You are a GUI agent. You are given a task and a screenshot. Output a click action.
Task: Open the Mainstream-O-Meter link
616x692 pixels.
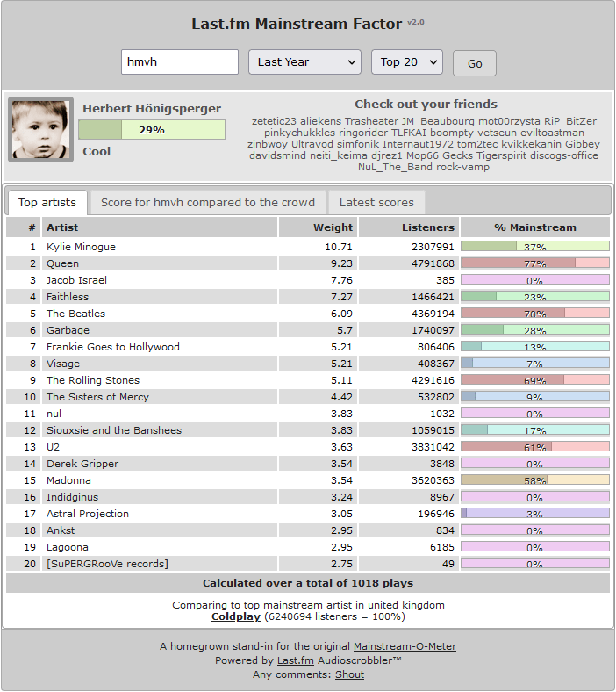(x=405, y=646)
